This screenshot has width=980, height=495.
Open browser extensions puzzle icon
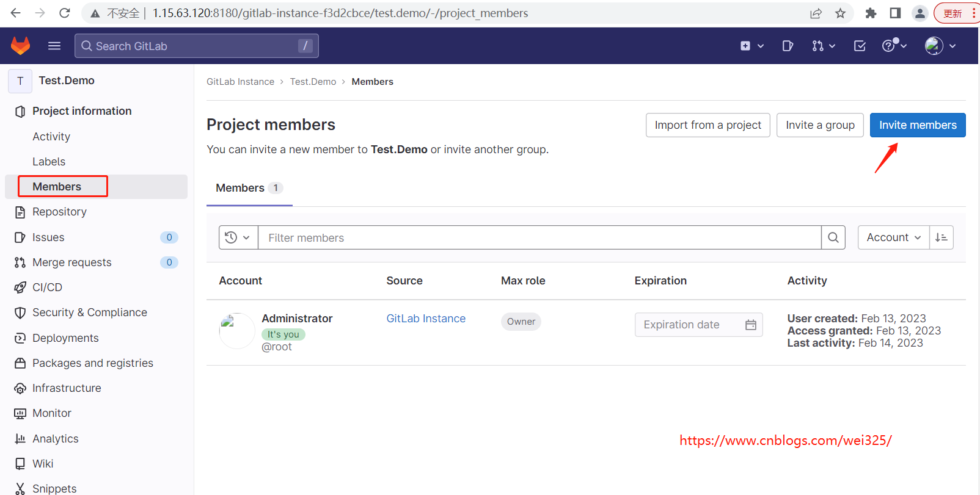point(871,13)
